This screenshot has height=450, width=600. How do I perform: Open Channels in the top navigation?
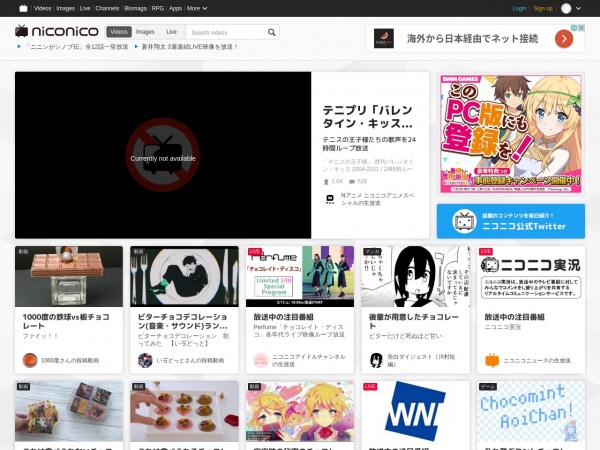[x=107, y=8]
